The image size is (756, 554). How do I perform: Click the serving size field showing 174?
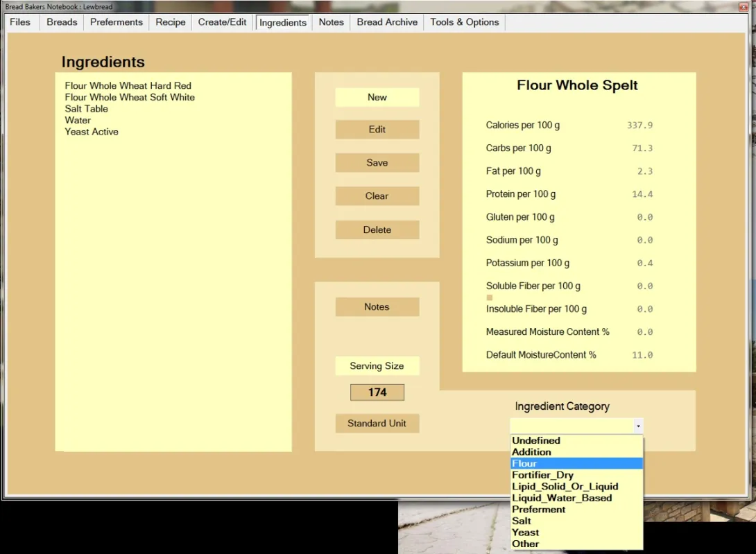[x=377, y=392]
